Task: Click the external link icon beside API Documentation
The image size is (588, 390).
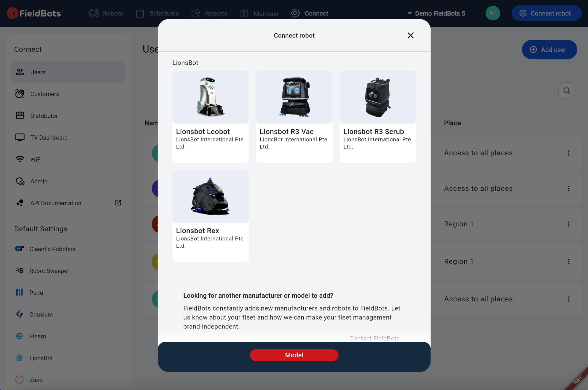Action: pyautogui.click(x=118, y=203)
